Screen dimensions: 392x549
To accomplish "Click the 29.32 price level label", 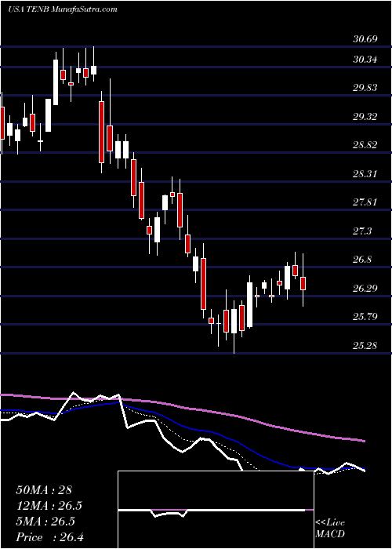I will (365, 116).
